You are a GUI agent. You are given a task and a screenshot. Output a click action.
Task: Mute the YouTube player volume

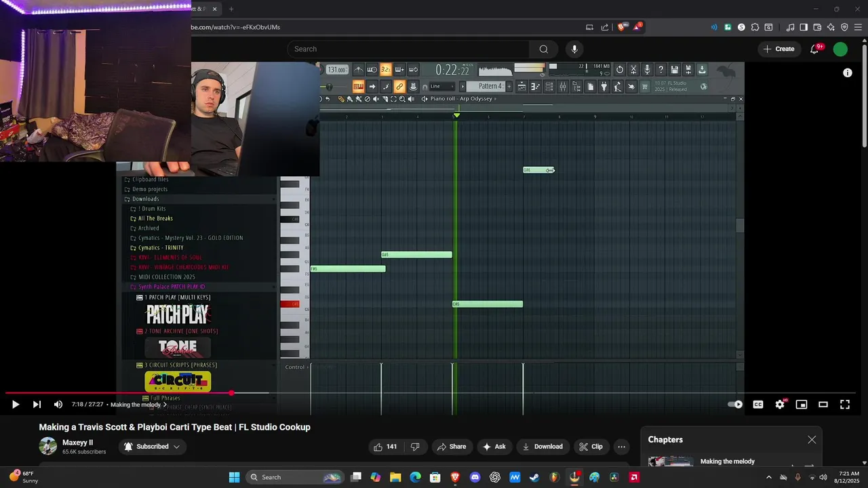pyautogui.click(x=58, y=405)
